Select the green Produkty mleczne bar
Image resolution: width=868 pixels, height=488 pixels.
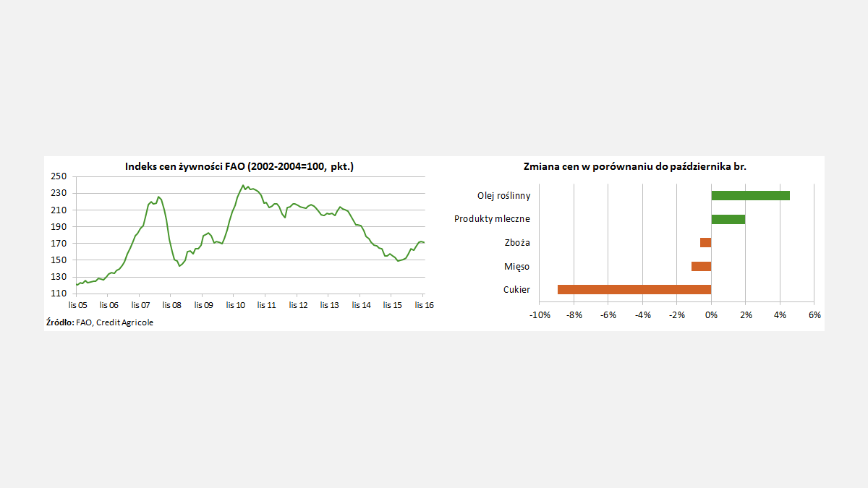728,219
